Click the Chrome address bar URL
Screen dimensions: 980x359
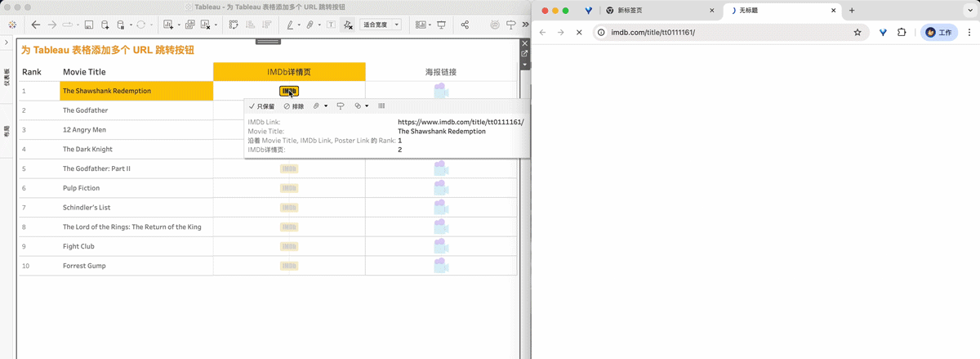click(x=653, y=33)
